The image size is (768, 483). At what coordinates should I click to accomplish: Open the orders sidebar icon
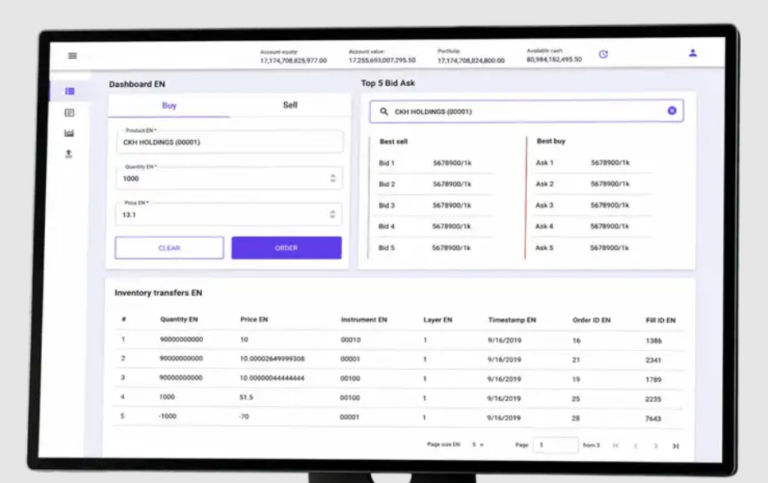tap(70, 113)
